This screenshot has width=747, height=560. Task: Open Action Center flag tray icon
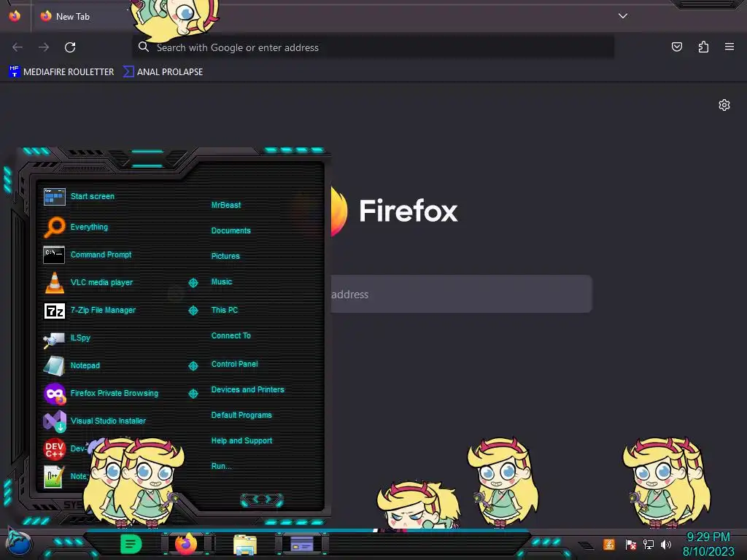click(x=631, y=544)
